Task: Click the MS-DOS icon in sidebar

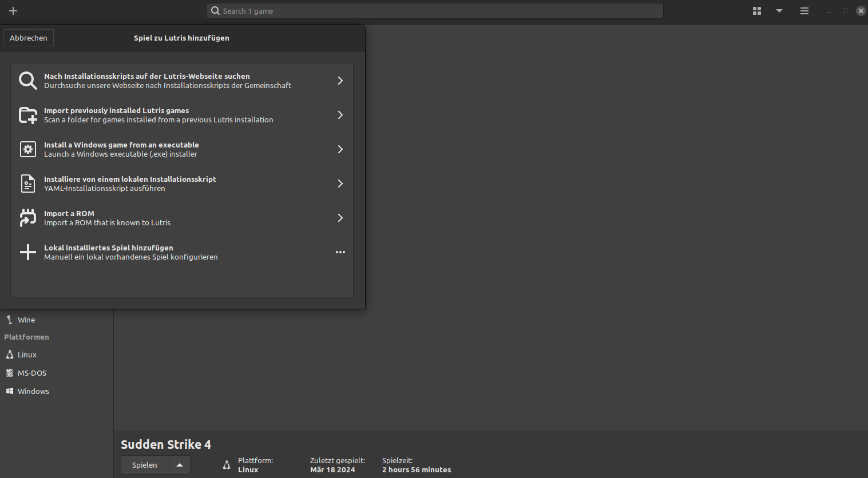Action: pos(10,373)
